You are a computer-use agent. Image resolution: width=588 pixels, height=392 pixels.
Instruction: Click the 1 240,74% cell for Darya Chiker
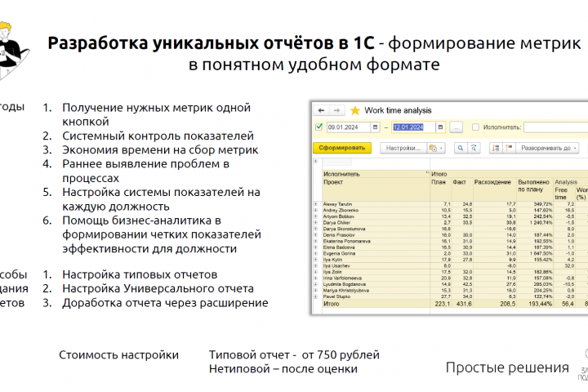click(x=535, y=222)
